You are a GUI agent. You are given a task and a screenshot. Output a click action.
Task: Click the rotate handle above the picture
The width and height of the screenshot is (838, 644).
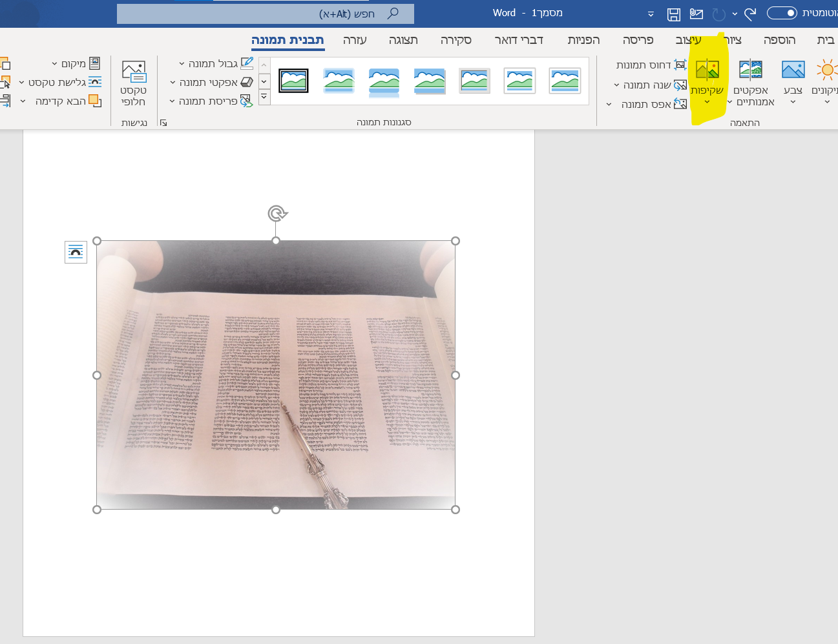pyautogui.click(x=277, y=213)
